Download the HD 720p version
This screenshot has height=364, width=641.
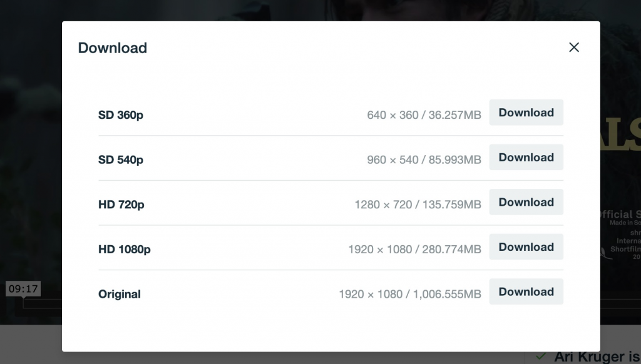pos(526,202)
